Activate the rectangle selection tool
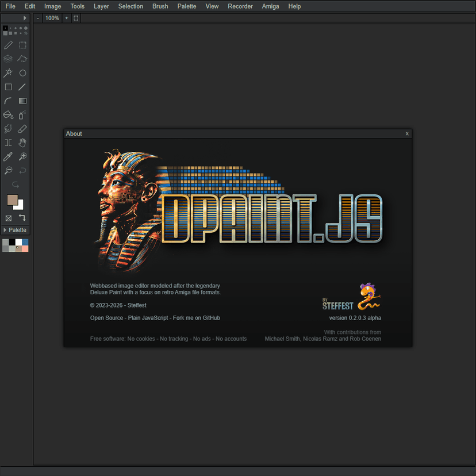Image resolution: width=476 pixels, height=476 pixels. tap(22, 45)
